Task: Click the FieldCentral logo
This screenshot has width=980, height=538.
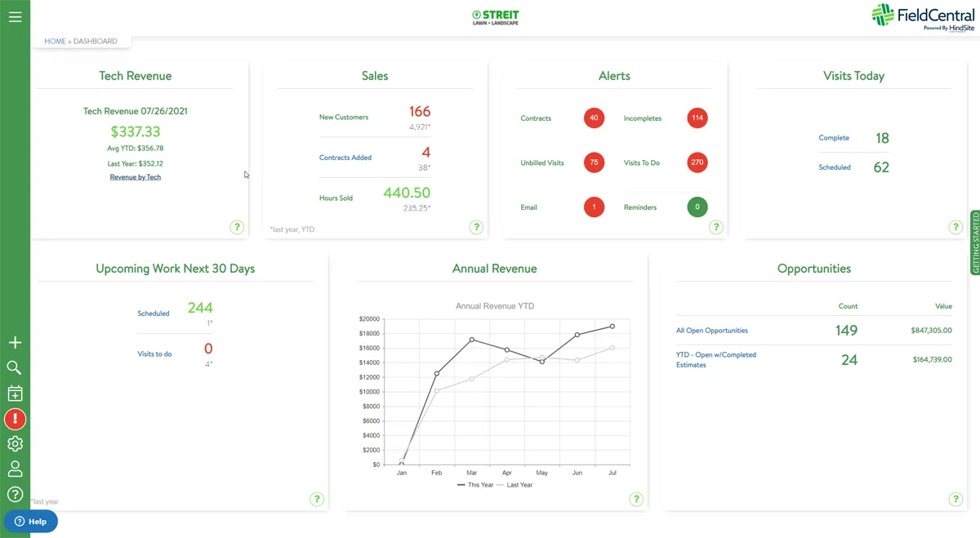Action: tap(921, 18)
